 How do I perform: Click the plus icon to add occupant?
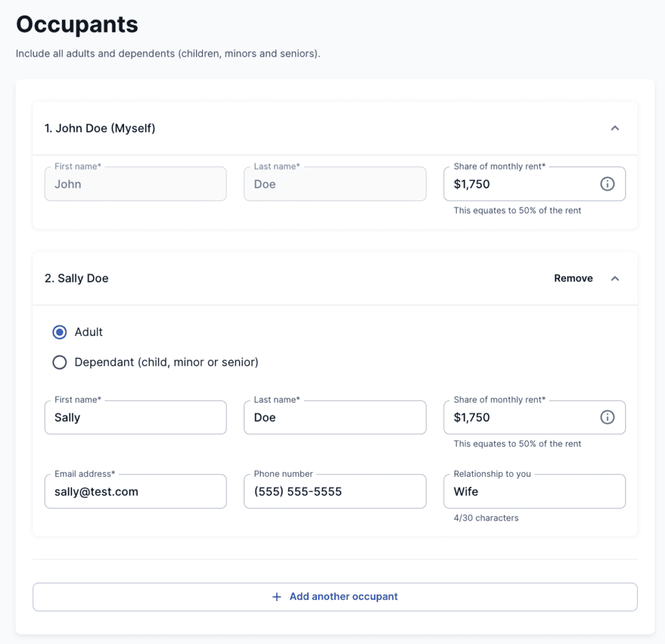(277, 597)
